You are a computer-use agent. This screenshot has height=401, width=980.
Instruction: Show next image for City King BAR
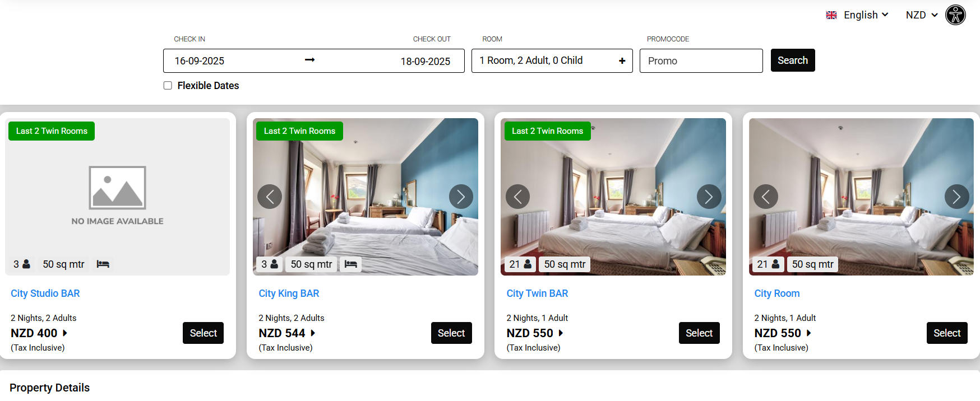tap(461, 197)
